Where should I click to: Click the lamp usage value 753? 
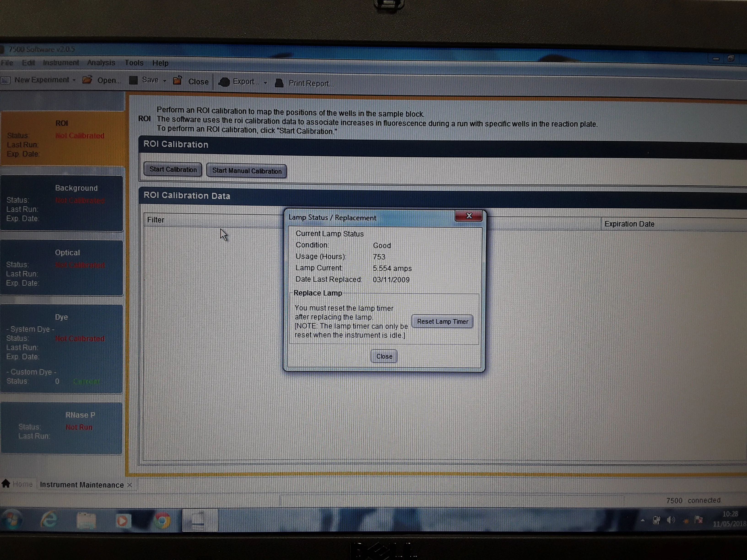[x=379, y=257]
